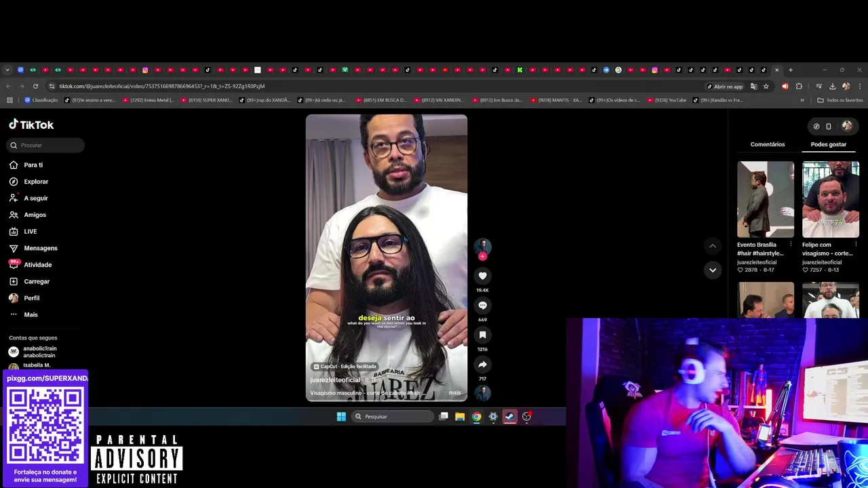The image size is (868, 488).
Task: Open creator avatar above like button
Action: [482, 245]
